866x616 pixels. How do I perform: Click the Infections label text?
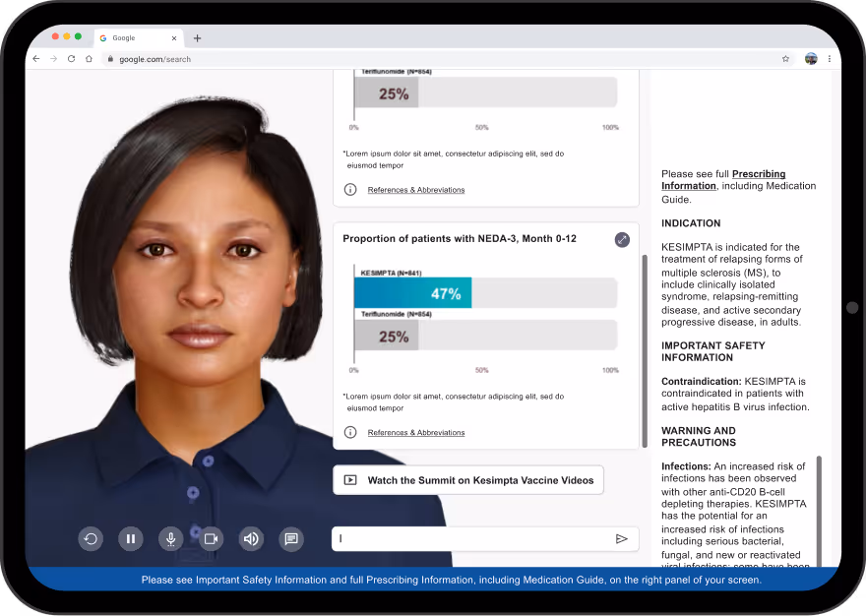(x=686, y=466)
